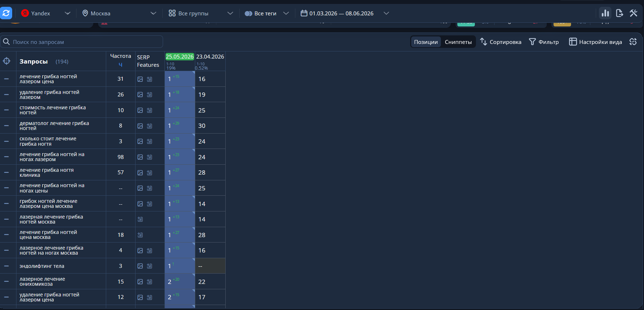Select the Позиции tab
644x310 pixels.
coord(426,42)
